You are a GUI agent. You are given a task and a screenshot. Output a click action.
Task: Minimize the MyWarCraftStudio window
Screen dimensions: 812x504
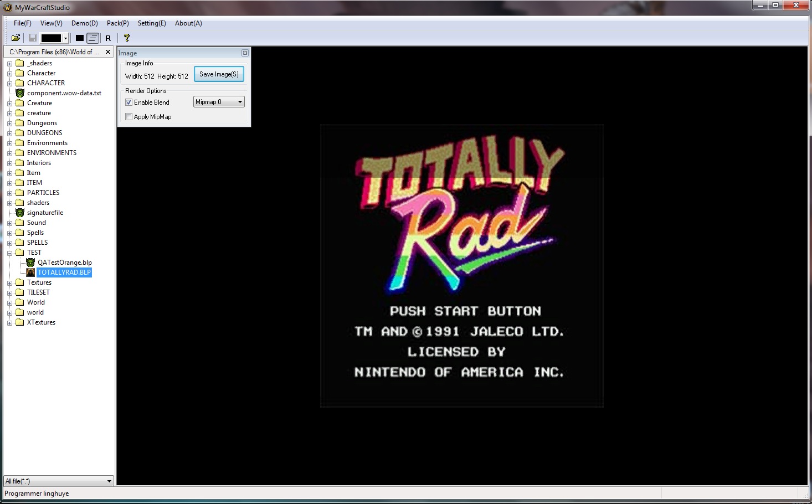tap(760, 6)
